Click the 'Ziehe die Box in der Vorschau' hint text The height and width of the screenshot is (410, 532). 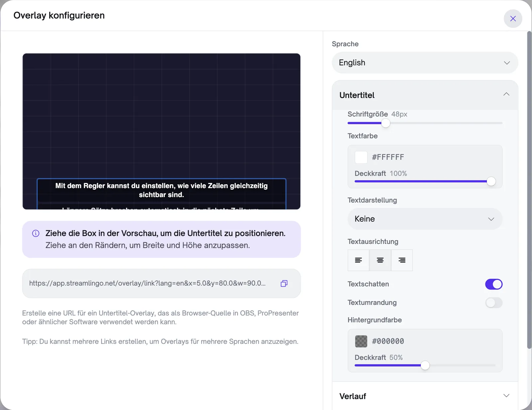(x=166, y=233)
